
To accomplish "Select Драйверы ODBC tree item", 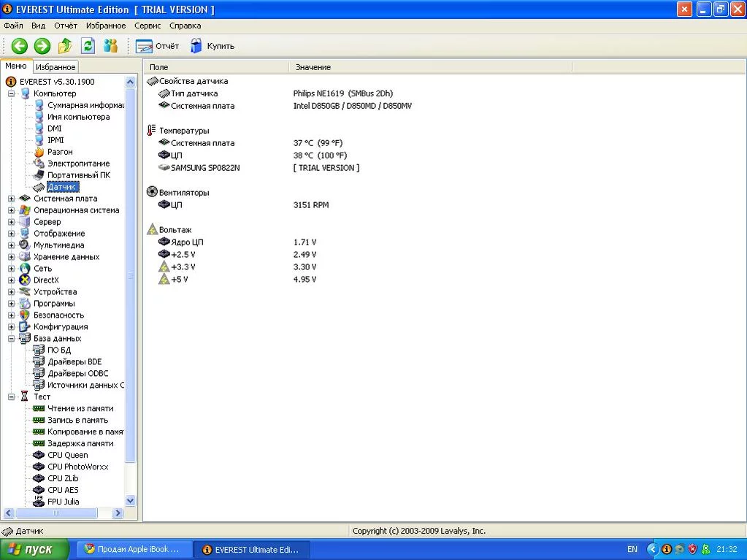I will click(77, 373).
